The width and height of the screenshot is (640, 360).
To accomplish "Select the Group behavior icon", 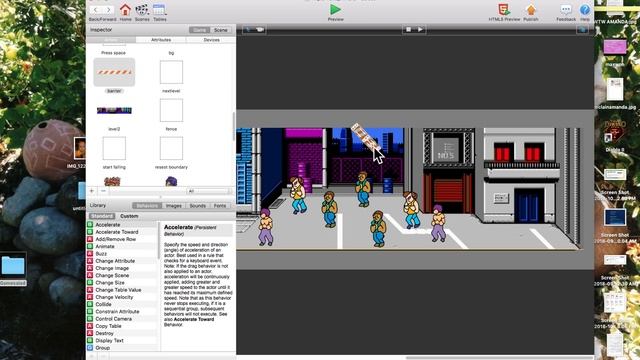I will pos(90,348).
